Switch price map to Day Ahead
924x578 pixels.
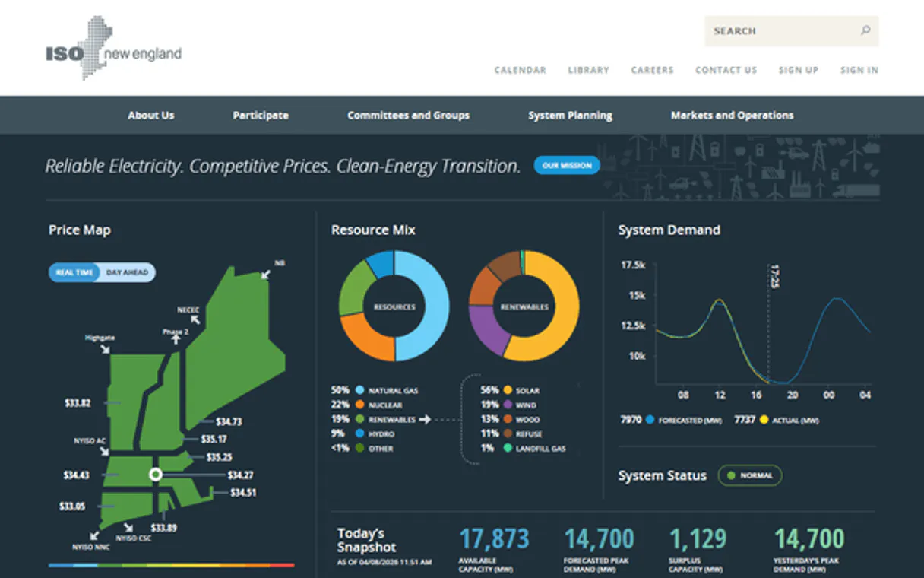coord(127,272)
